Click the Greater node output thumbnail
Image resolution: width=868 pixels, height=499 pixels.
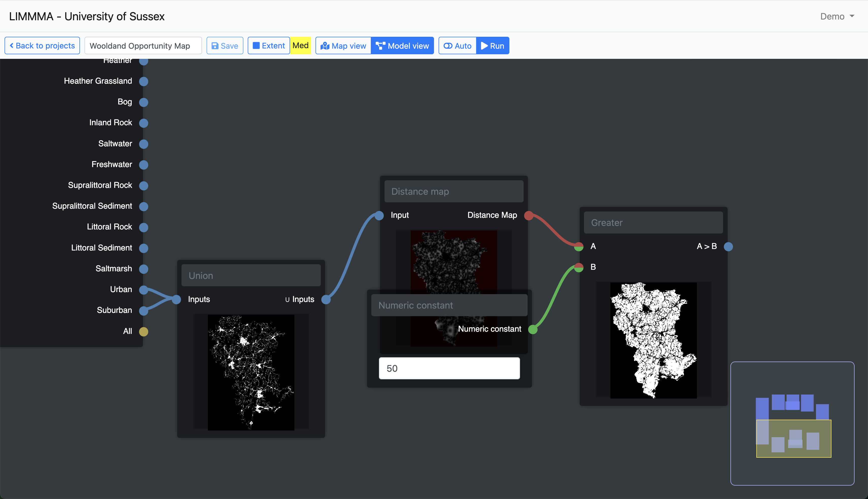[653, 340]
